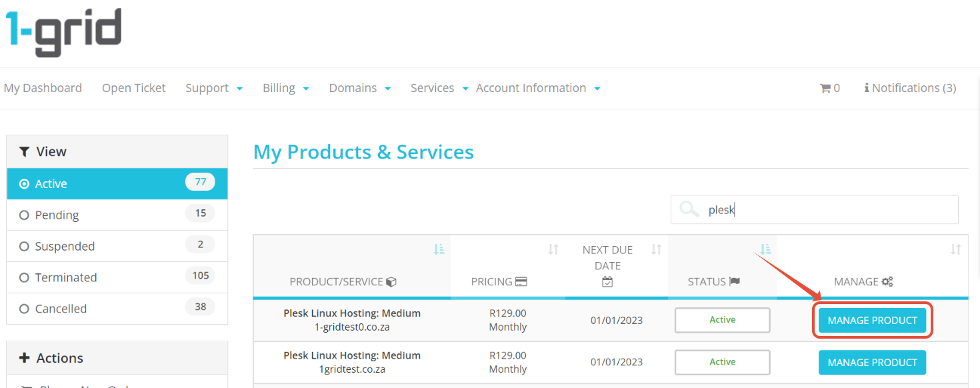Screen dimensions: 980x388
Task: Select the Terminated view filter
Action: 117,277
